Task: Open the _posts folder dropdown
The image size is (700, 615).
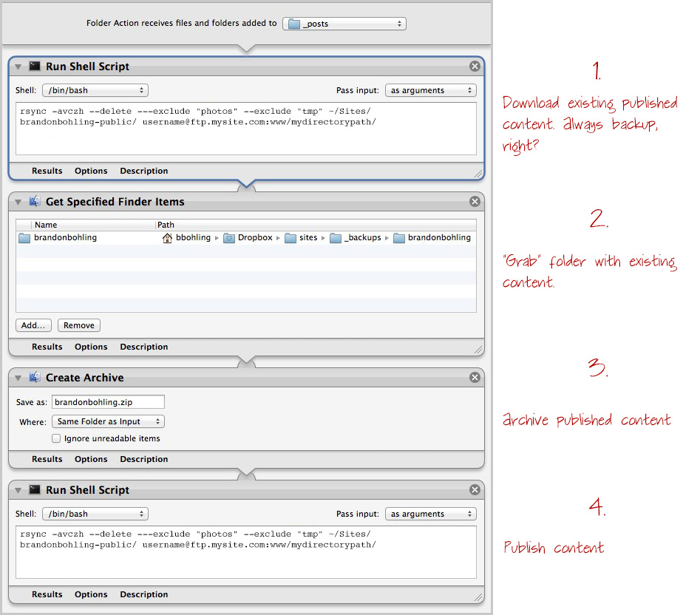Action: (344, 23)
